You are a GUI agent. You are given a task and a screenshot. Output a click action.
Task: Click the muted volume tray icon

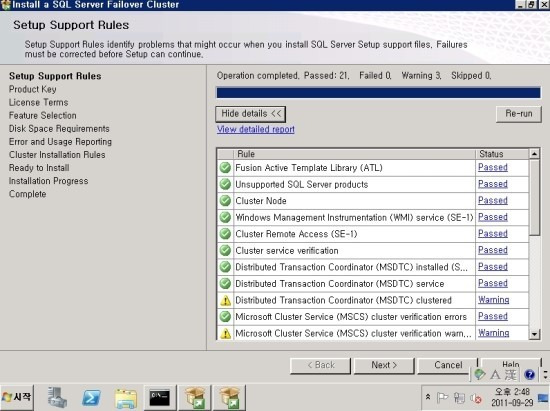tap(476, 398)
